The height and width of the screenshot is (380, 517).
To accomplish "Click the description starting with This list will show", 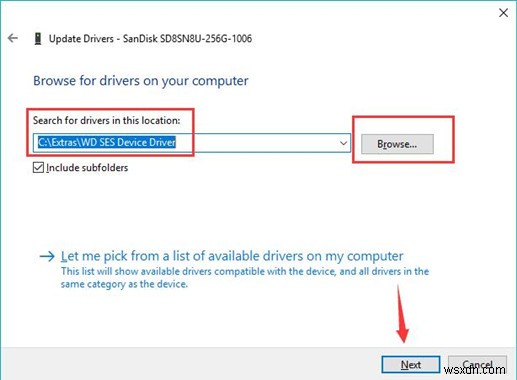I will 245,278.
